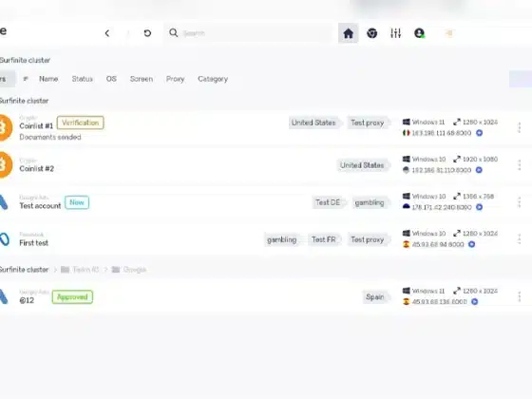Click the faded yellow toolbar icon
The width and height of the screenshot is (532, 399).
448,33
